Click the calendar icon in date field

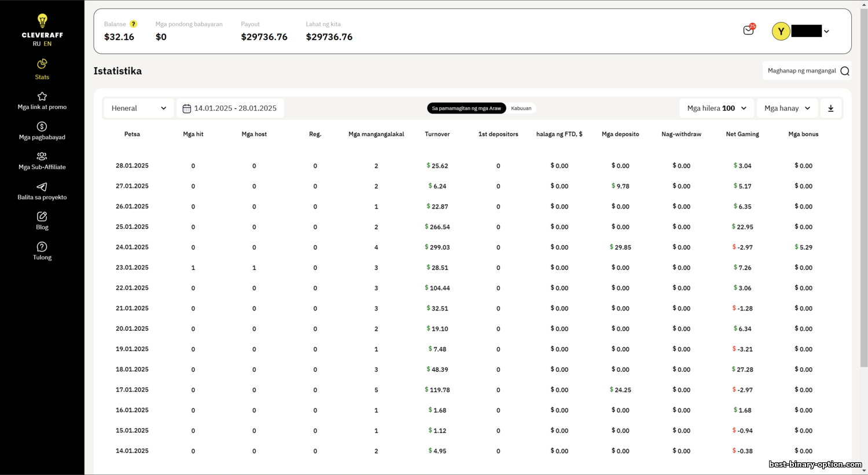[186, 108]
